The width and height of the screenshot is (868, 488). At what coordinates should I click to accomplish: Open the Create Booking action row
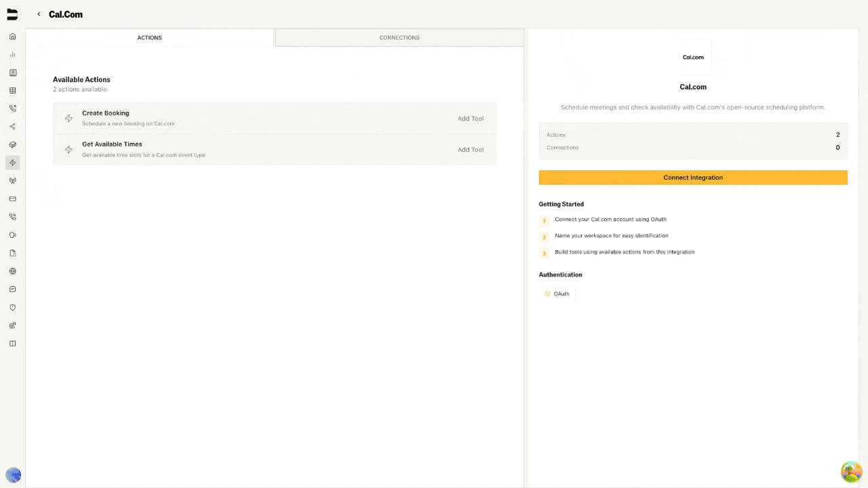point(275,119)
